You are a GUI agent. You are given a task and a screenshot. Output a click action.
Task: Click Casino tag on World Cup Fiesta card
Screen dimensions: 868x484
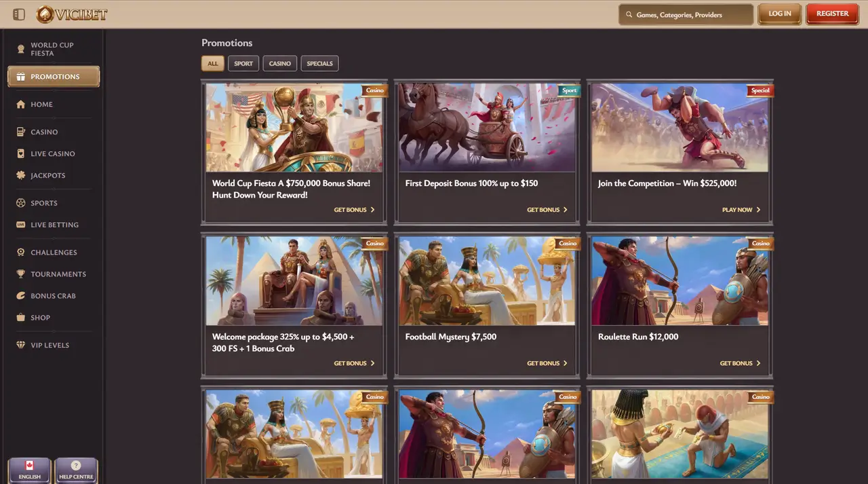pos(374,90)
